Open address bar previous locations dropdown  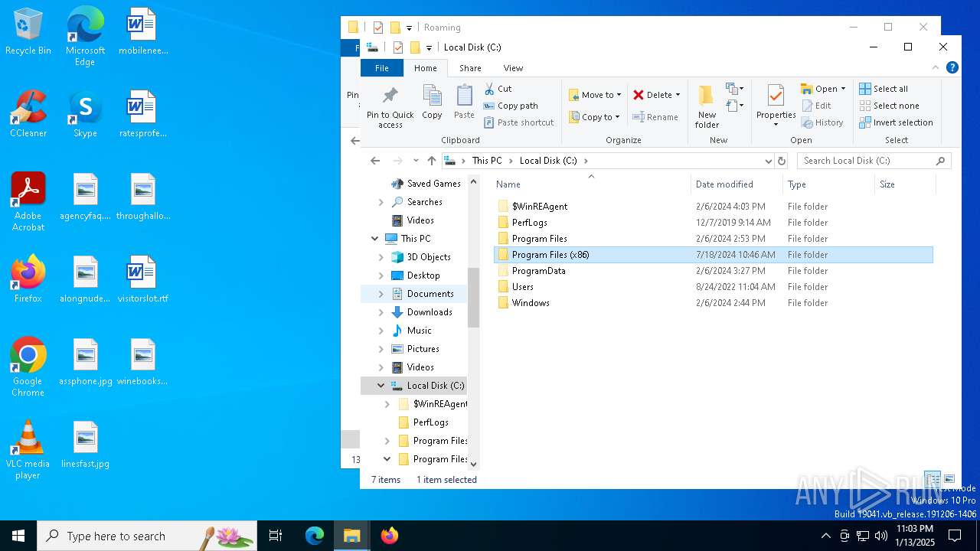pyautogui.click(x=768, y=161)
